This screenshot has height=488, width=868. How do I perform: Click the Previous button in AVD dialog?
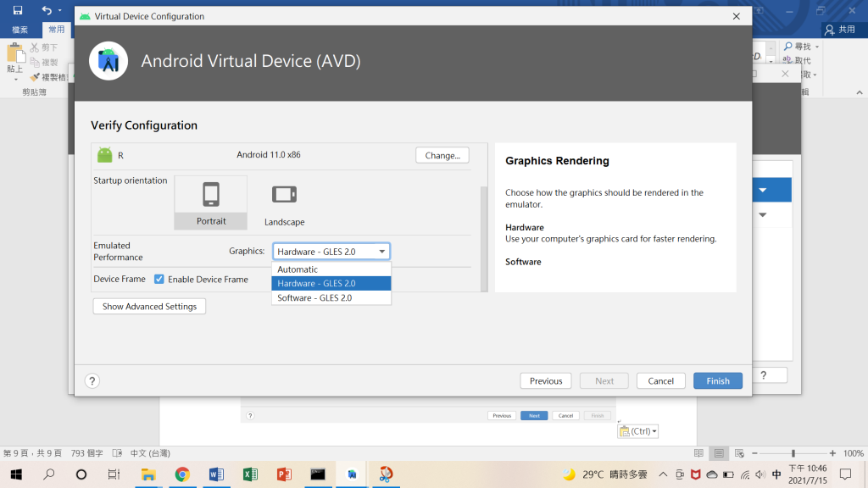pos(546,380)
